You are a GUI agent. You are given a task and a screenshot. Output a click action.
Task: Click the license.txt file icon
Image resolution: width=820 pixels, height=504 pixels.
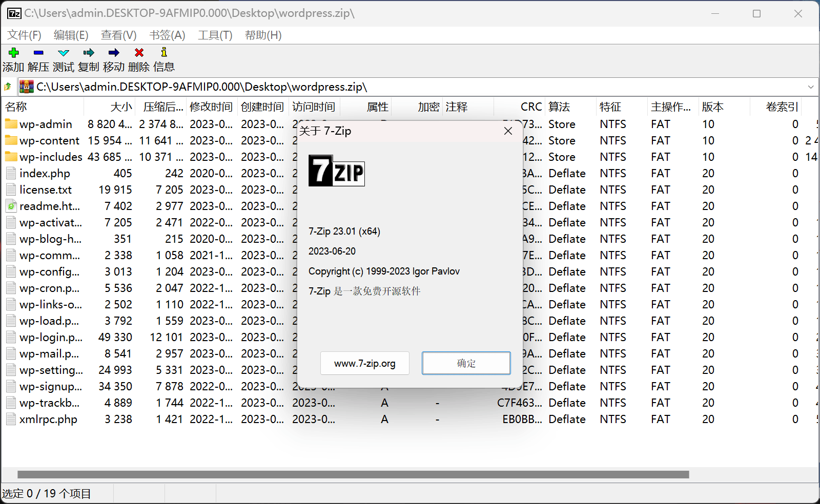pyautogui.click(x=11, y=190)
